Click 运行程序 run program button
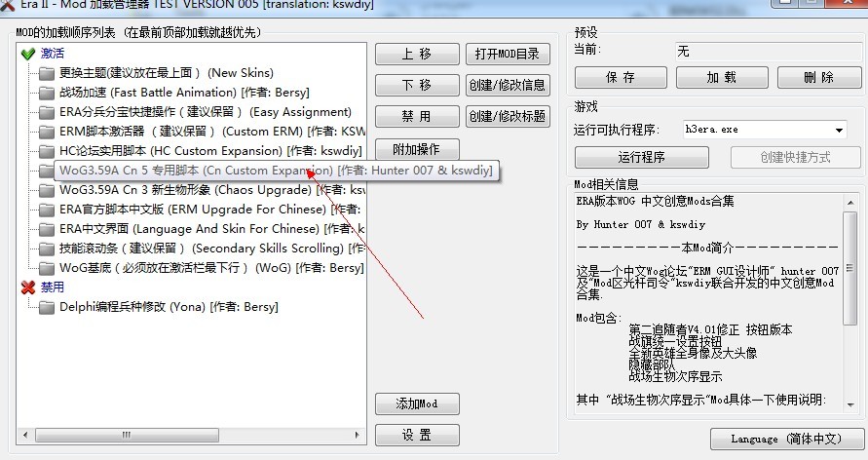The image size is (868, 460). coord(642,157)
